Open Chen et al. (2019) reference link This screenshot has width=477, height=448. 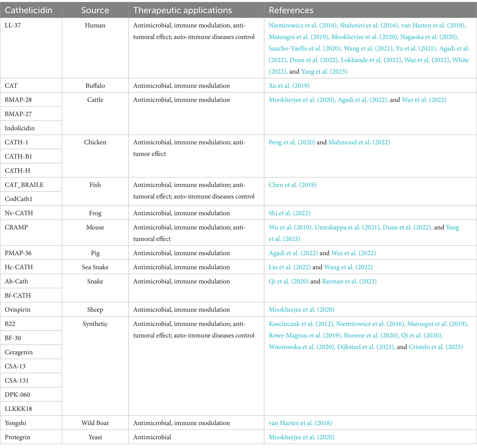(292, 185)
